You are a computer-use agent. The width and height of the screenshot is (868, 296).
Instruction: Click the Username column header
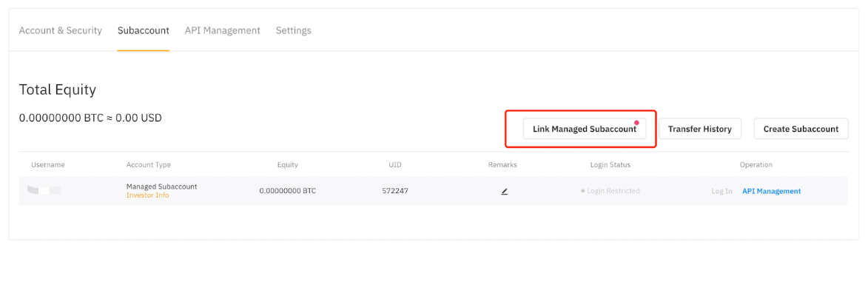tap(48, 164)
